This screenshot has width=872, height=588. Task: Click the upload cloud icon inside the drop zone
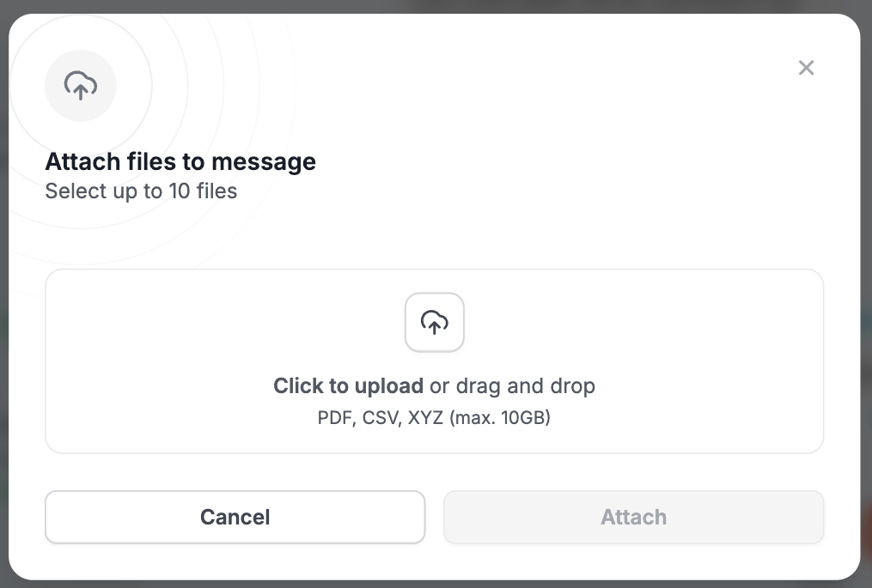point(435,323)
